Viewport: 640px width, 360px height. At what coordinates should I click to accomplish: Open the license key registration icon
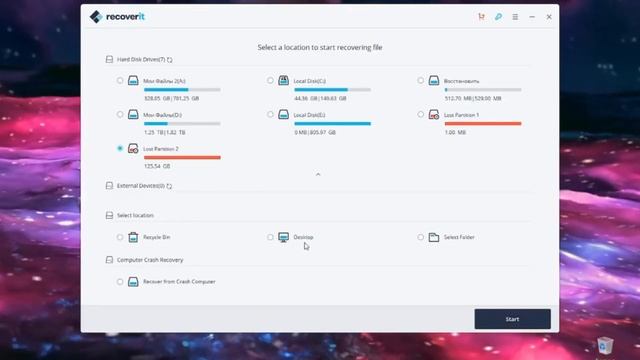click(498, 17)
